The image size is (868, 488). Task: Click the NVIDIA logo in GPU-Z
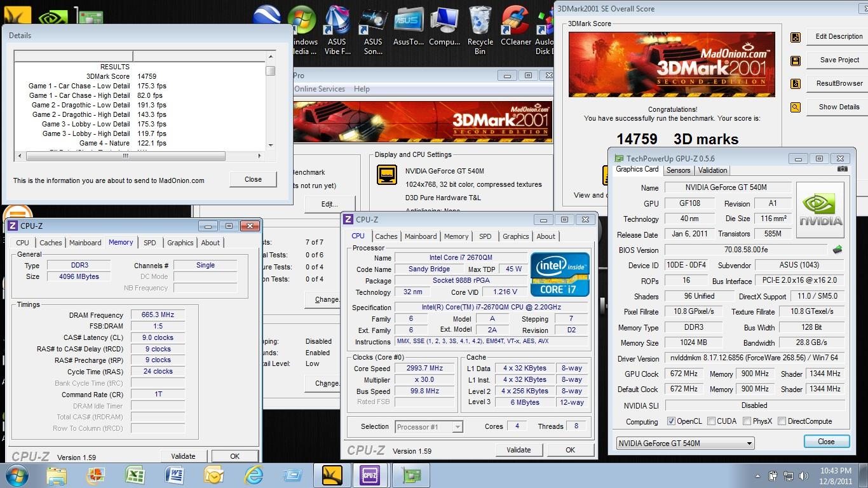tap(820, 210)
